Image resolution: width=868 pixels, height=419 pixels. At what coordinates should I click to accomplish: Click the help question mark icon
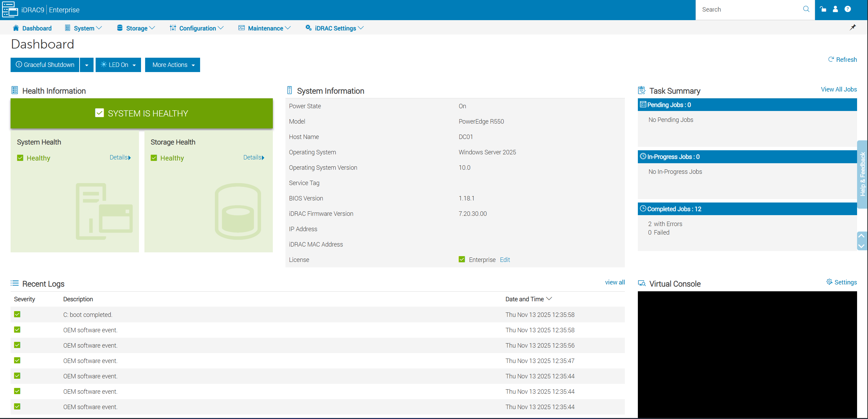848,9
